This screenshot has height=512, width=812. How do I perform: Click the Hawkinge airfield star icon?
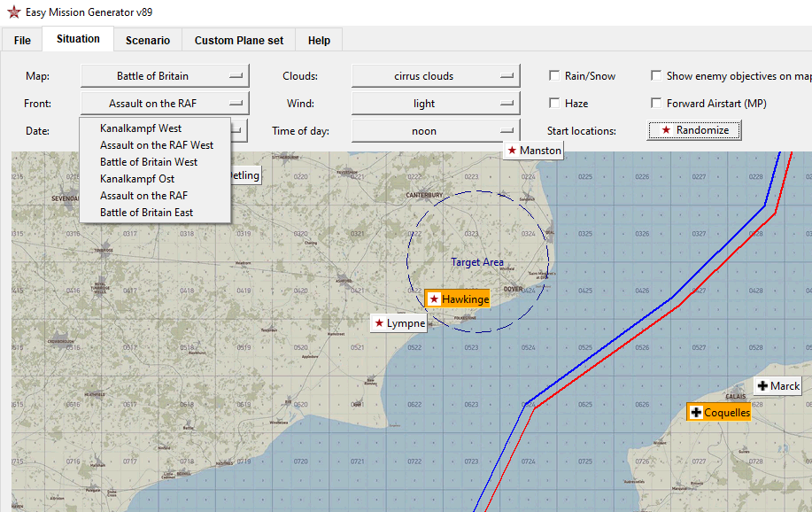(x=434, y=299)
